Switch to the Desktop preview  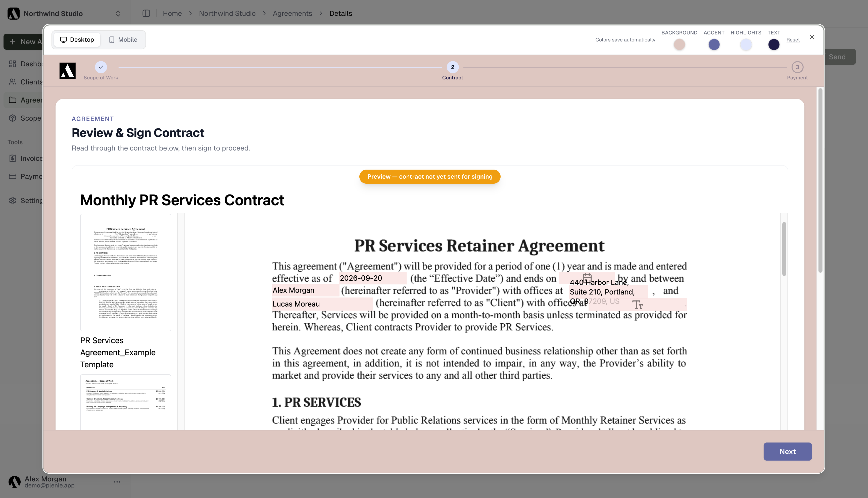[x=77, y=40]
